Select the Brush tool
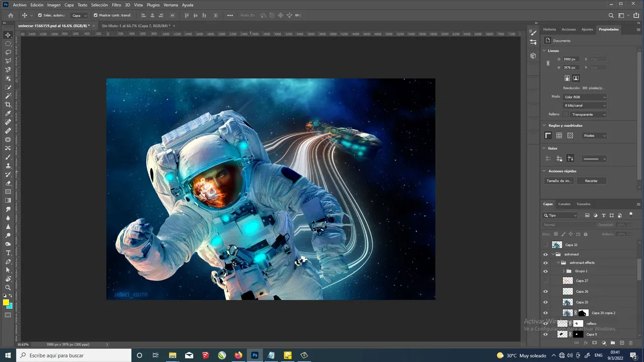This screenshot has height=362, width=644. pos(8,157)
